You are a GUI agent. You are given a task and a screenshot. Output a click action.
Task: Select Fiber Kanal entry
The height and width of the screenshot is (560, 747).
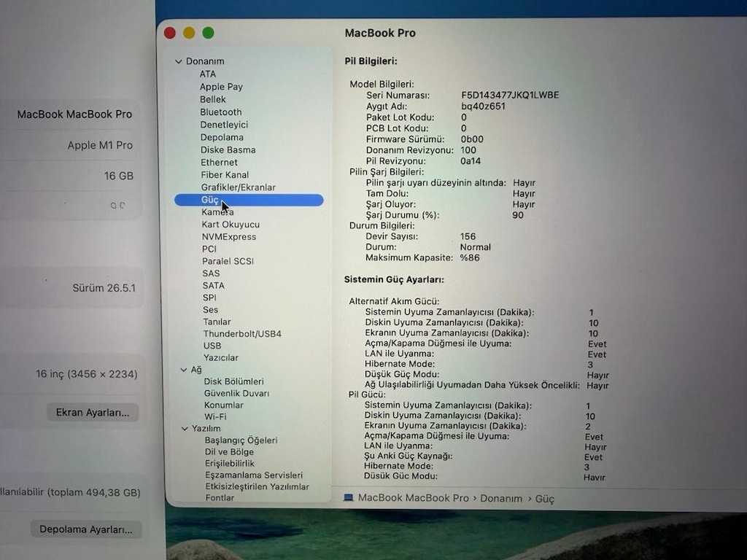coord(225,175)
